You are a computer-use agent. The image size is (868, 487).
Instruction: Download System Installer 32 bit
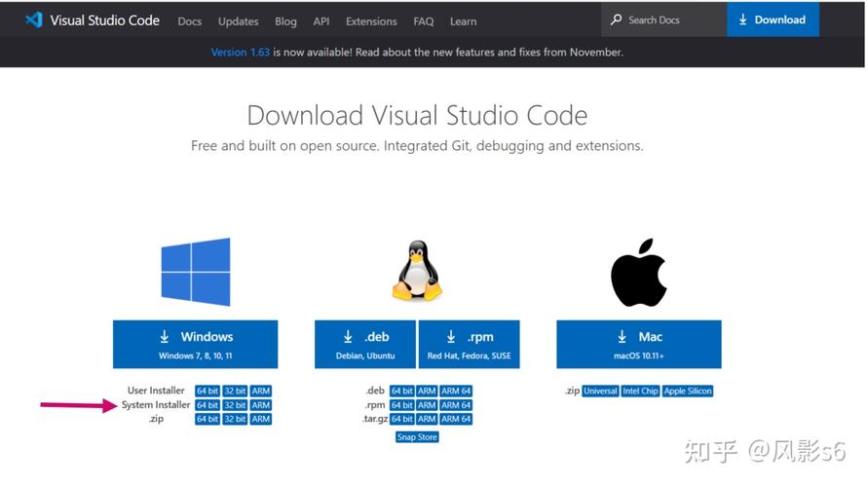[235, 405]
